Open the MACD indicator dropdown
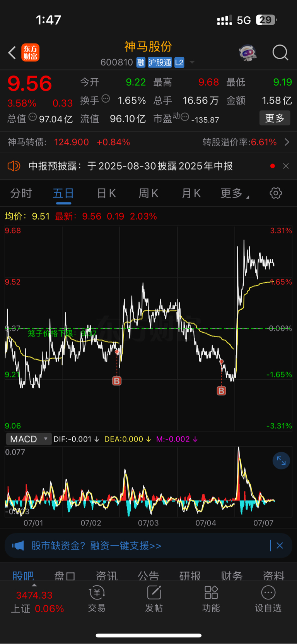 pos(29,439)
